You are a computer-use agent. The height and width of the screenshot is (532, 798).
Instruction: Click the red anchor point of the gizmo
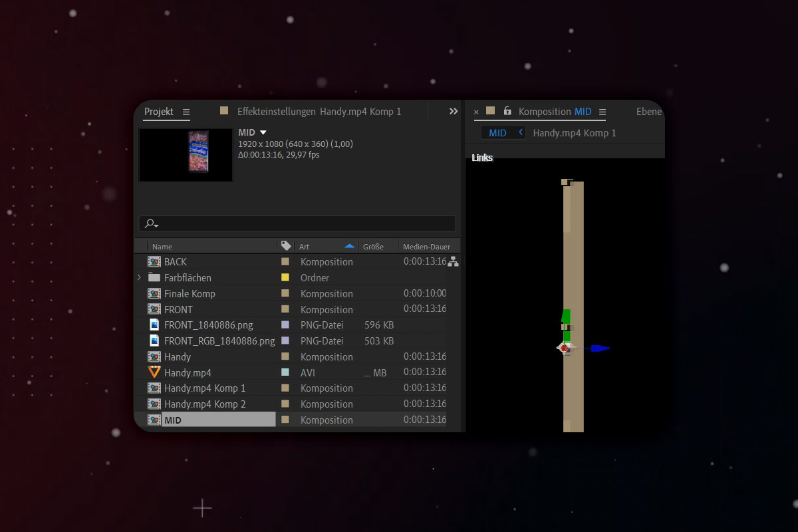coord(564,348)
